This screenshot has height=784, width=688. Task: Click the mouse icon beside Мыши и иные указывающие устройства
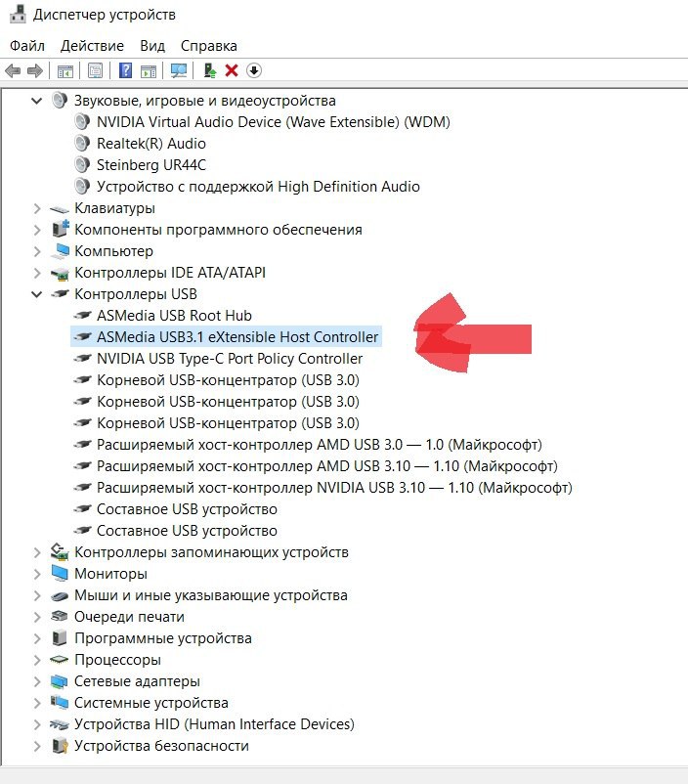(60, 595)
